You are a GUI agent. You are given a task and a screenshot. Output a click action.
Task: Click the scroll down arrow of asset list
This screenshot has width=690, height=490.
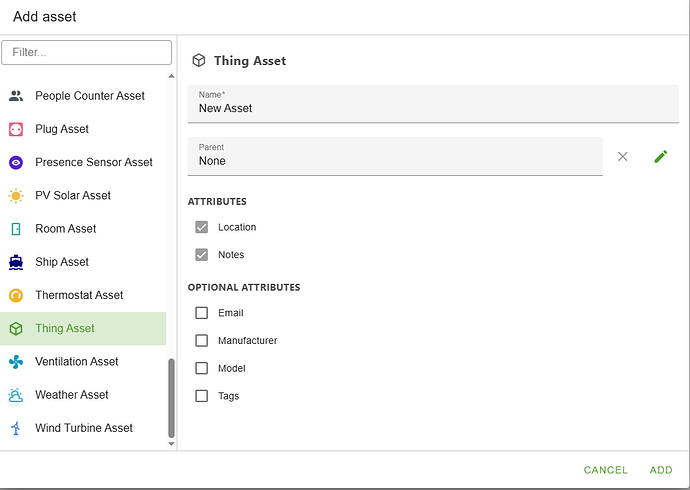pos(171,444)
